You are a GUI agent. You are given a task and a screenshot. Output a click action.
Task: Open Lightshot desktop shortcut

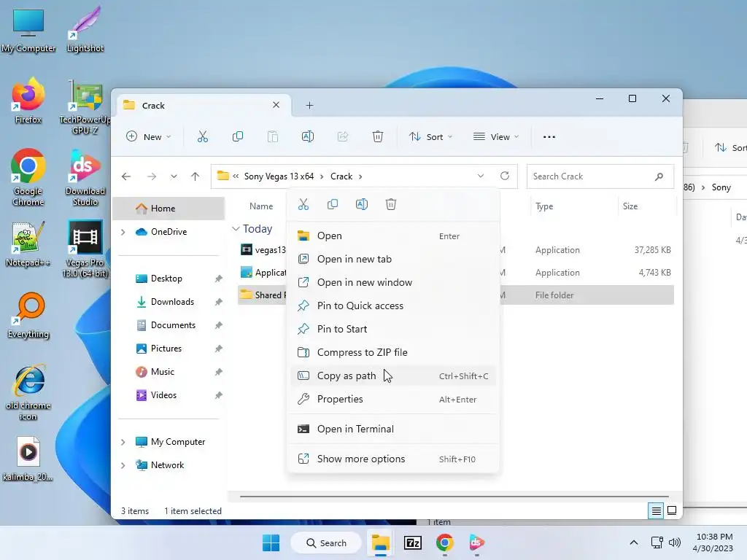(x=85, y=29)
